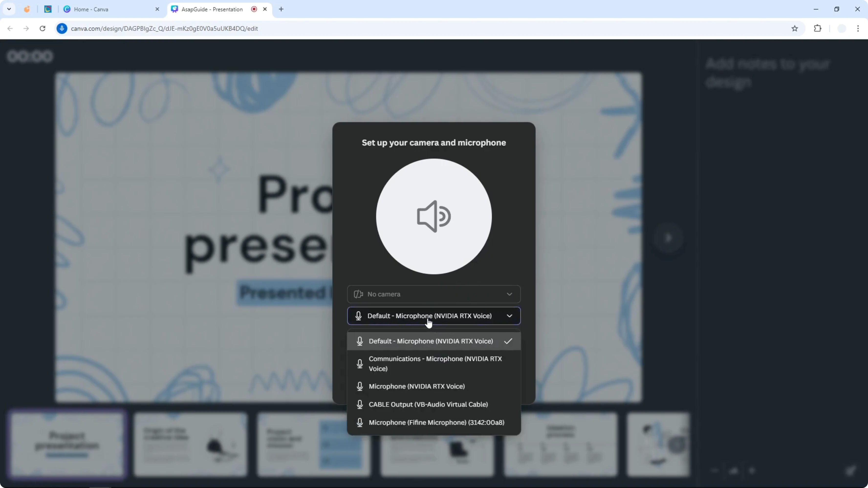This screenshot has width=868, height=488.
Task: Click microphone permission icon in address bar
Action: point(62,28)
